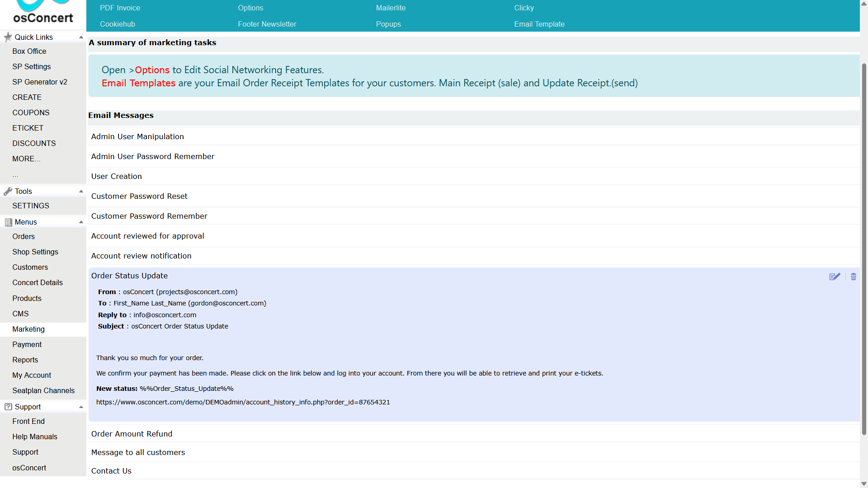Open the Footer Newsletter menu item
868x488 pixels.
[267, 24]
